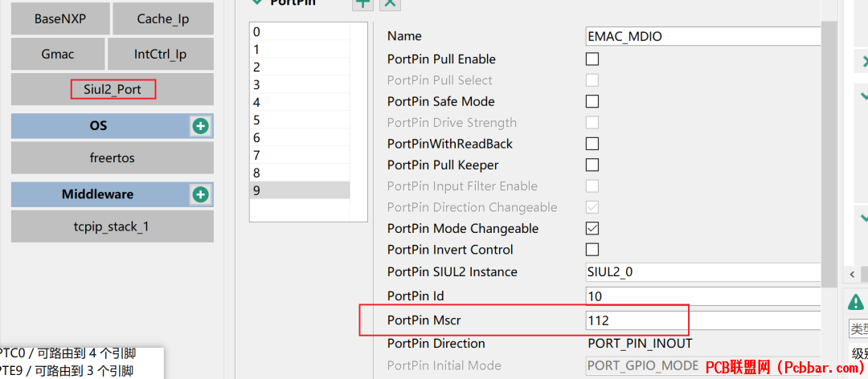The image size is (868, 379).
Task: Open the Gmac driver component
Action: click(58, 55)
